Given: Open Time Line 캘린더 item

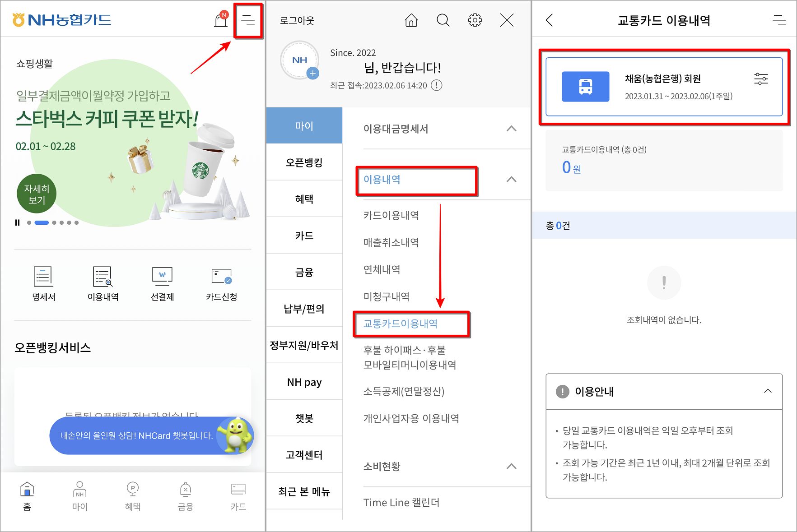Looking at the screenshot, I should [x=401, y=503].
